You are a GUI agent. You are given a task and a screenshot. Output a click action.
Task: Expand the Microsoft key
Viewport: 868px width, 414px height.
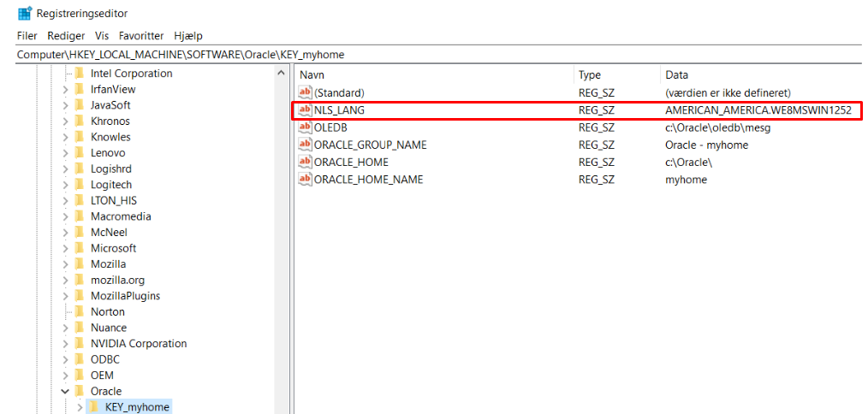point(65,248)
